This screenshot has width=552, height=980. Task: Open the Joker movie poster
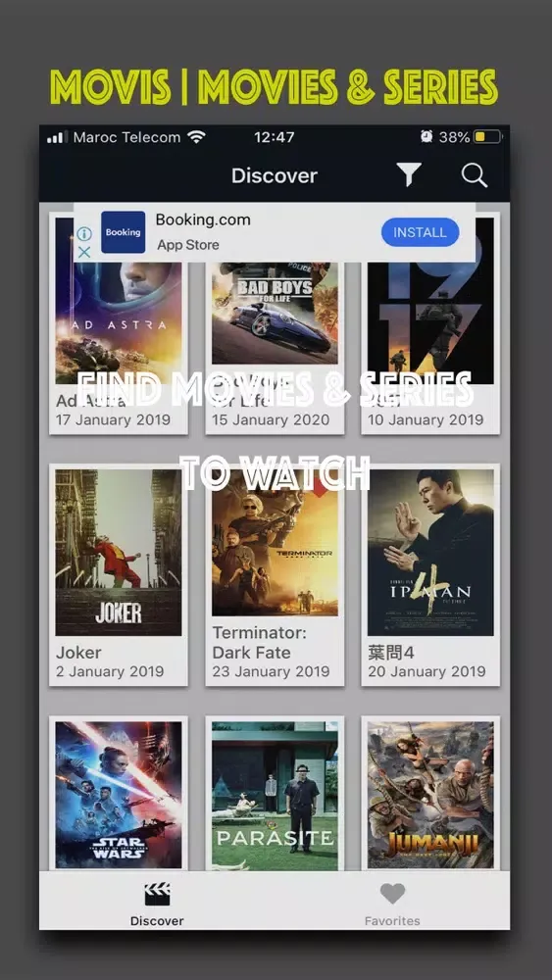tap(119, 553)
